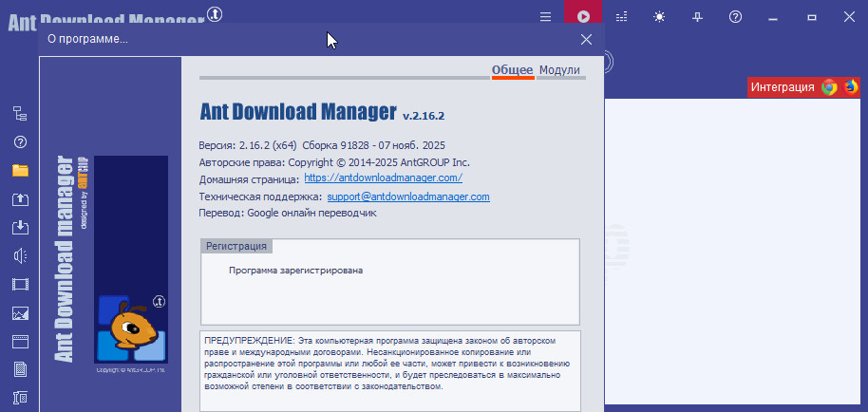868x412 pixels.
Task: Expand the category tree icon in sidebar
Action: (20, 114)
